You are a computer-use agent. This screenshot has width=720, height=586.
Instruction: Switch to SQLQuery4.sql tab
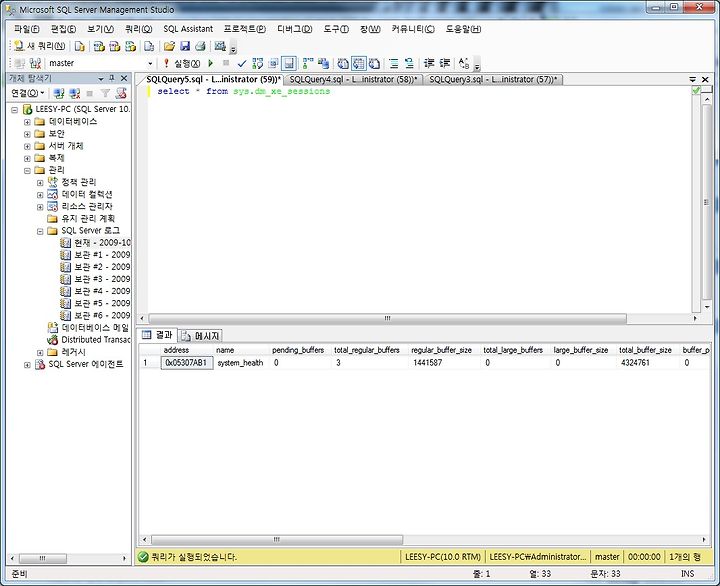click(x=353, y=79)
